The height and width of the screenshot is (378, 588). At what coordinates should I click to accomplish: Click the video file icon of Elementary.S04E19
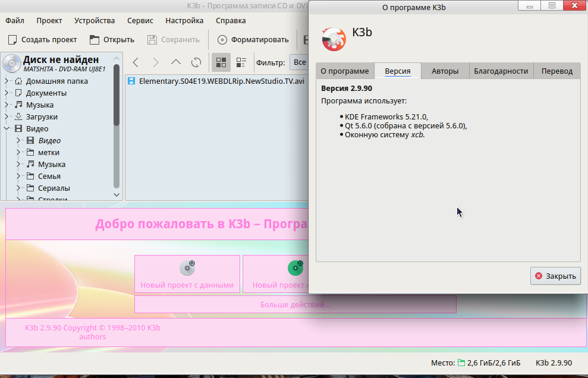[131, 81]
